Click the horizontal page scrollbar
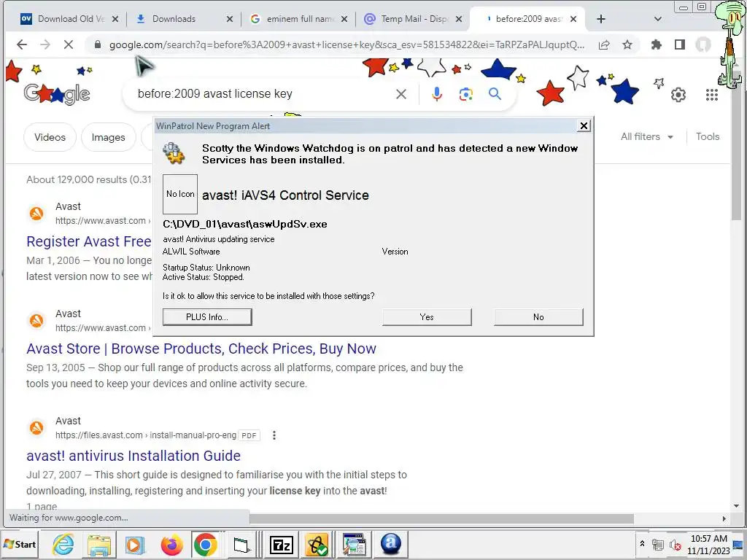The height and width of the screenshot is (560, 747). (x=441, y=518)
